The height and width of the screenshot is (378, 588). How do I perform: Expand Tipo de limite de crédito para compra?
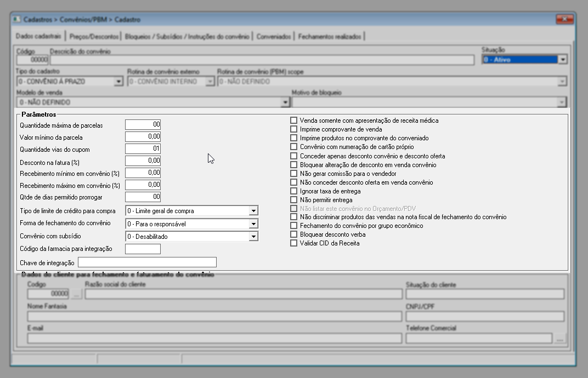point(253,211)
